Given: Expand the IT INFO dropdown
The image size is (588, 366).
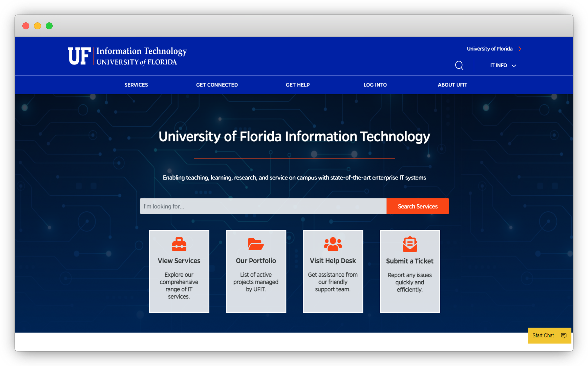Looking at the screenshot, I should [x=503, y=65].
